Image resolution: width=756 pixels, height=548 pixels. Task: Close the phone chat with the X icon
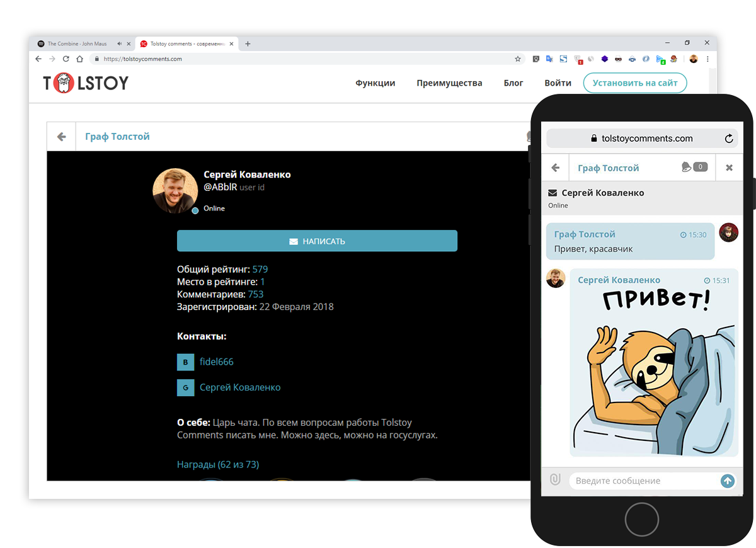tap(729, 168)
